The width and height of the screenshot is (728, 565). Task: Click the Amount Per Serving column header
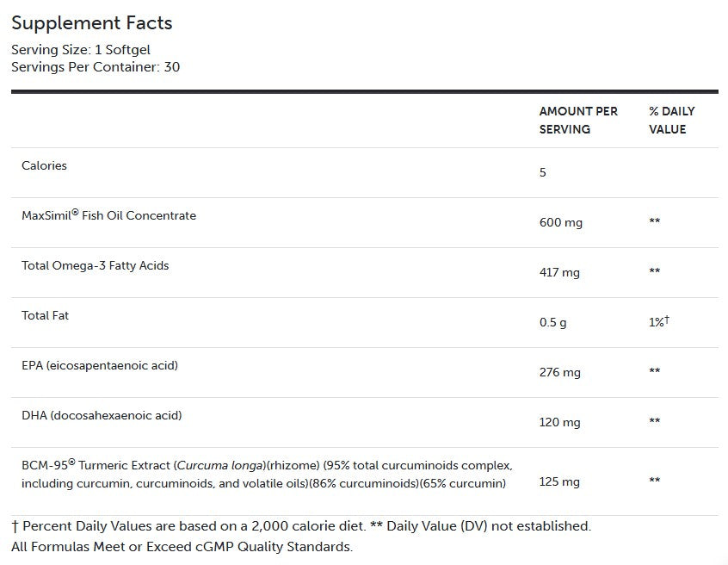pyautogui.click(x=578, y=121)
